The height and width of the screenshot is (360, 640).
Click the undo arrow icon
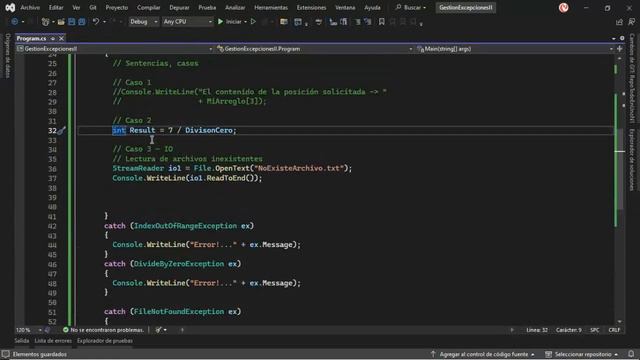(96, 22)
